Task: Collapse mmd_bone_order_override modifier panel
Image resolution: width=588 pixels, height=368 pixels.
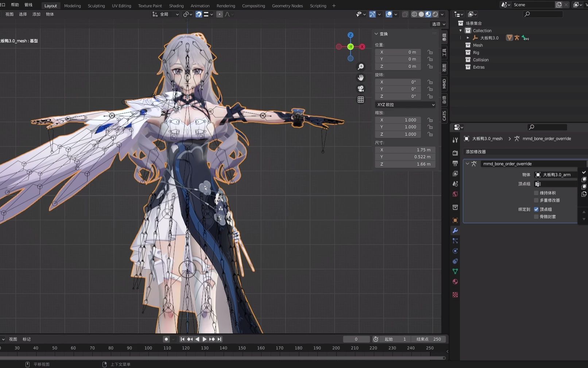Action: pos(467,164)
